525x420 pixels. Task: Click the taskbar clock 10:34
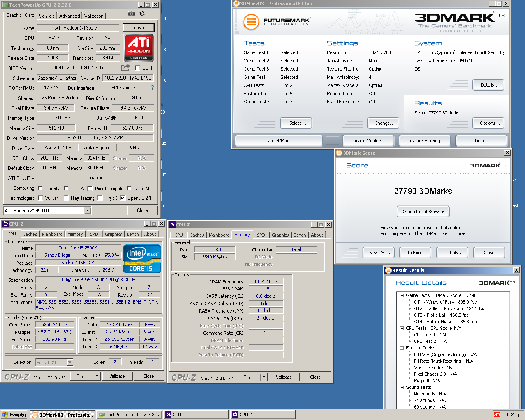coord(512,415)
